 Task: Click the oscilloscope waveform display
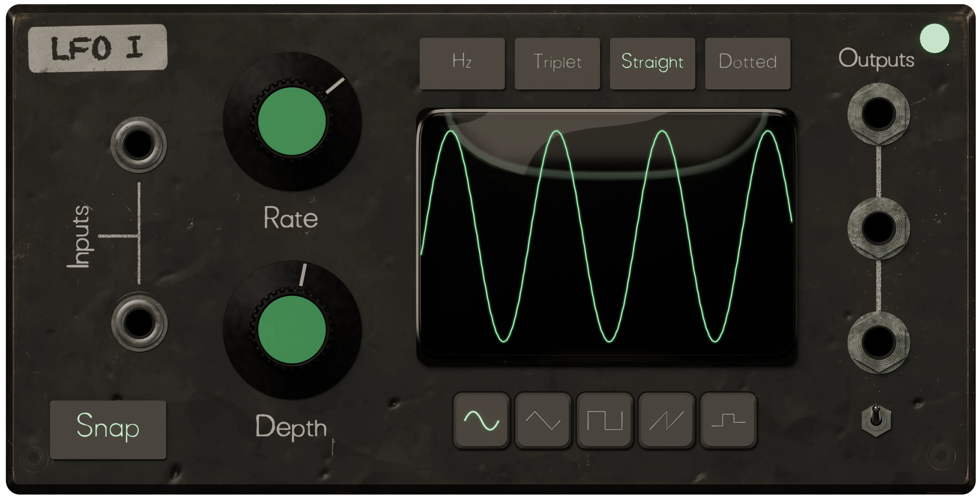607,237
